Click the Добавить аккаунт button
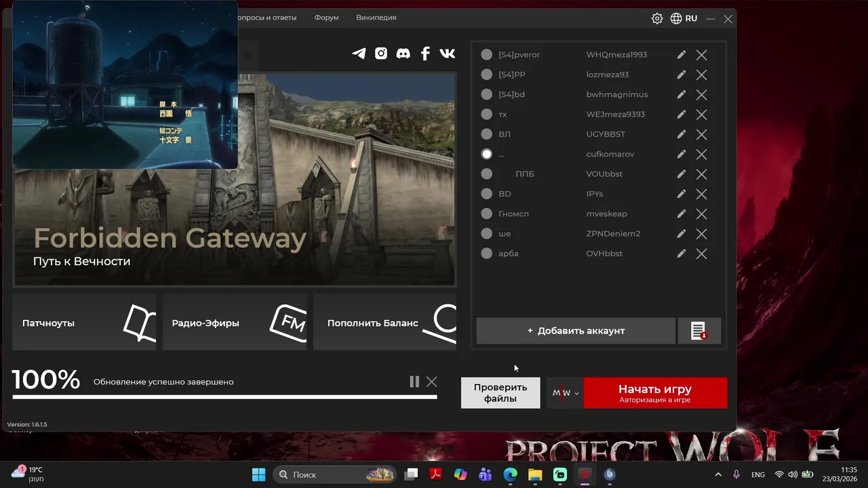The image size is (868, 488). pyautogui.click(x=576, y=331)
